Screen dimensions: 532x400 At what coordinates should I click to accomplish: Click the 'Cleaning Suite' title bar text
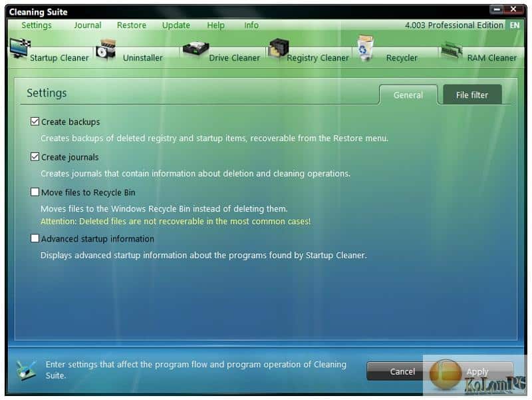[x=39, y=12]
